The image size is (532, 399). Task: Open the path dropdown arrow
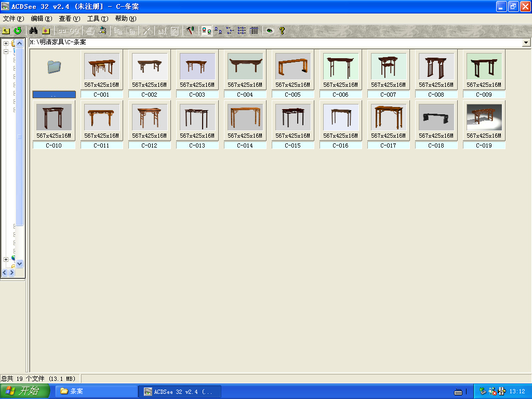click(x=526, y=43)
